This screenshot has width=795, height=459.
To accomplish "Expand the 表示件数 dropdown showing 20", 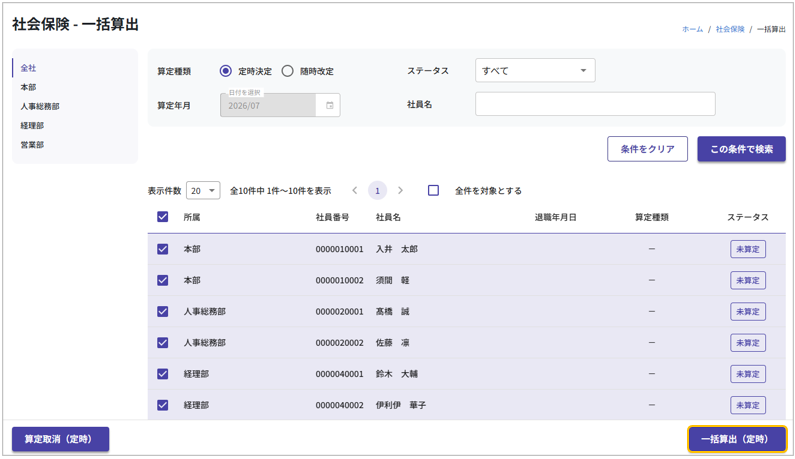I will tap(203, 191).
